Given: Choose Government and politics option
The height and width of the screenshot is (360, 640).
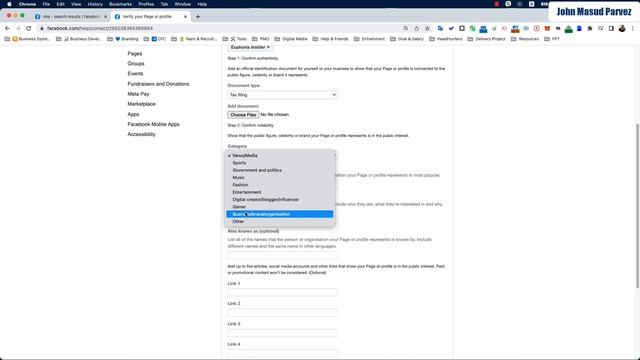Looking at the screenshot, I should point(280,170).
